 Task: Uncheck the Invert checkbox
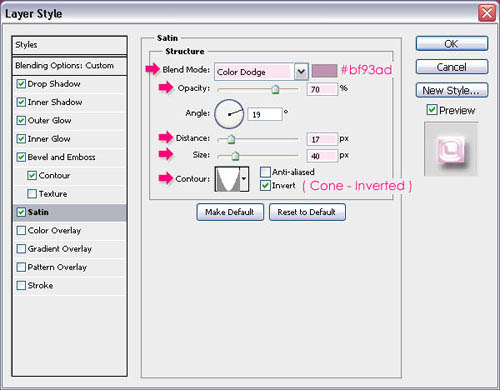click(265, 185)
